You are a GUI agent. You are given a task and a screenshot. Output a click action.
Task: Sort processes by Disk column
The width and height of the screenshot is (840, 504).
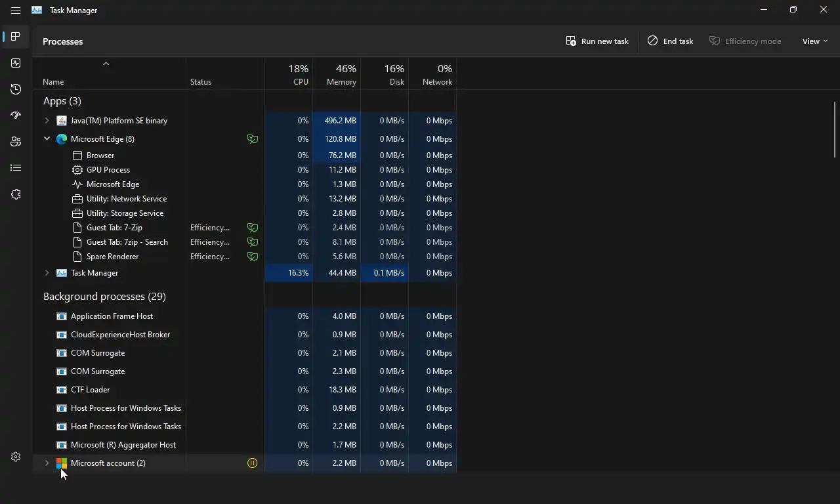point(385,73)
